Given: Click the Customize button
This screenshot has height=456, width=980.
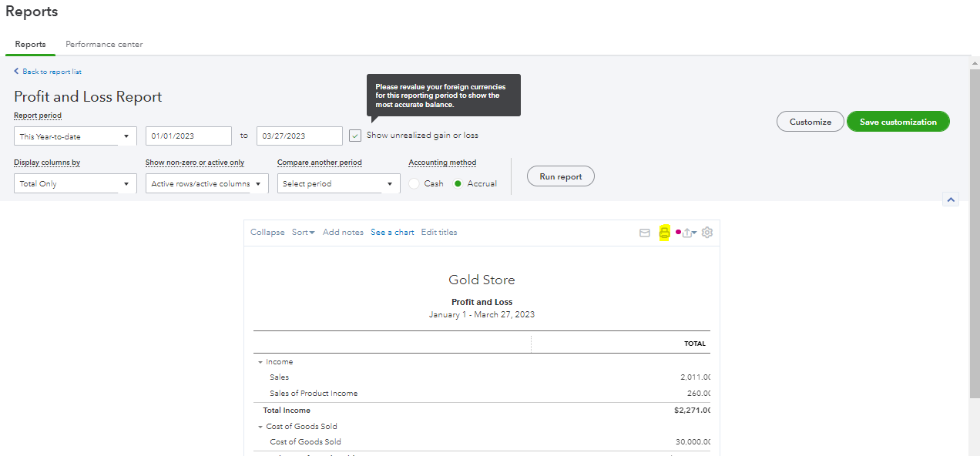Looking at the screenshot, I should click(811, 122).
